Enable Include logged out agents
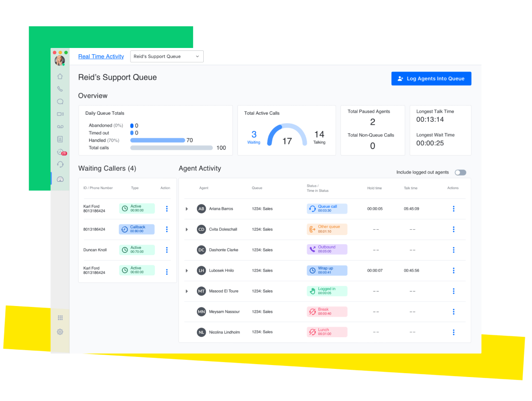Screen dimensions: 532x401 460,172
